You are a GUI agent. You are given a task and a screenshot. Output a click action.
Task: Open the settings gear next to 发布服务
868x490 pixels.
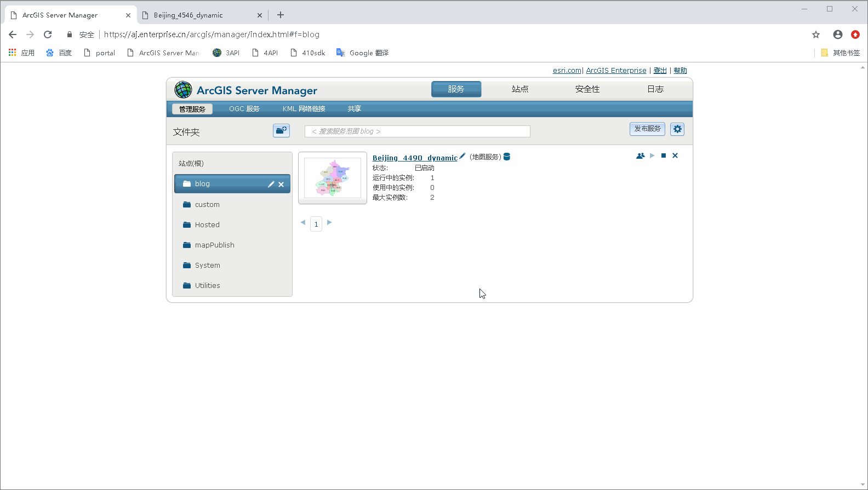pyautogui.click(x=677, y=129)
